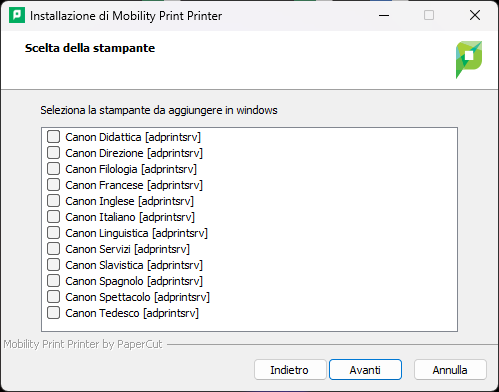Viewport: 499px width, 392px height.
Task: Close the installer window
Action: (x=475, y=15)
